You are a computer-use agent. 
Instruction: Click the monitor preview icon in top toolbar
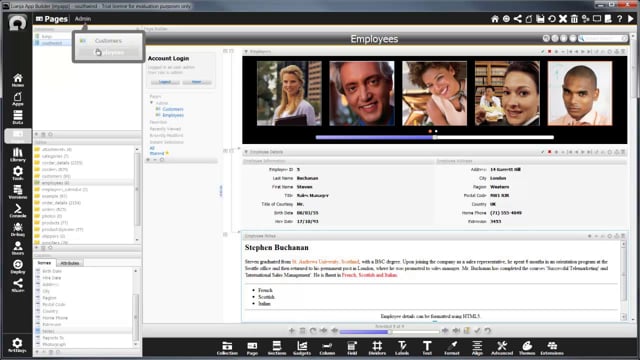click(x=597, y=19)
